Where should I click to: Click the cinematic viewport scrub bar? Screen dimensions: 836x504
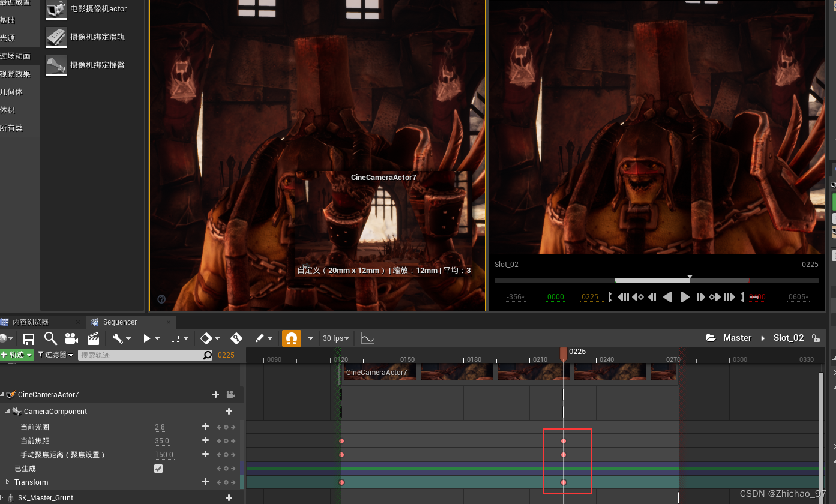pos(656,281)
